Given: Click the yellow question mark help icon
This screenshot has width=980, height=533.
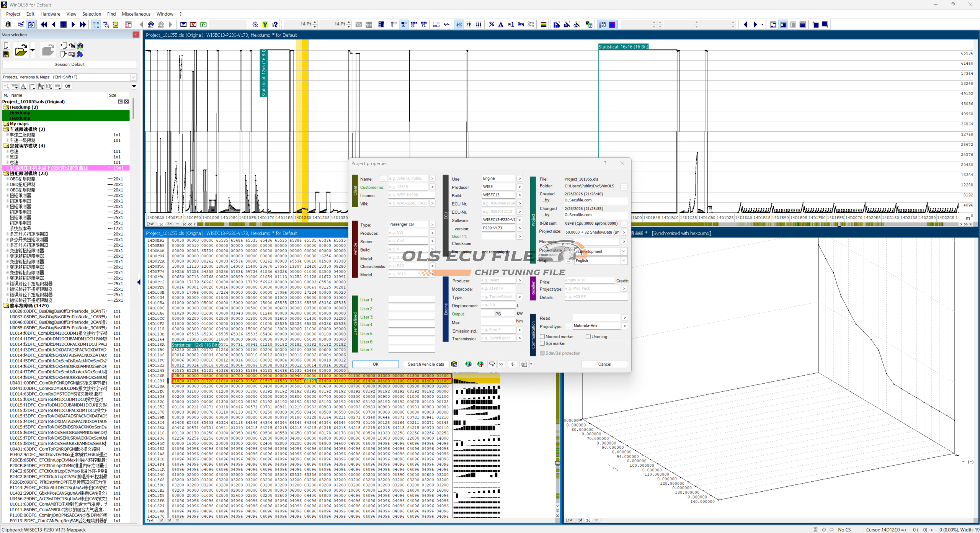Looking at the screenshot, I should pyautogui.click(x=265, y=25).
